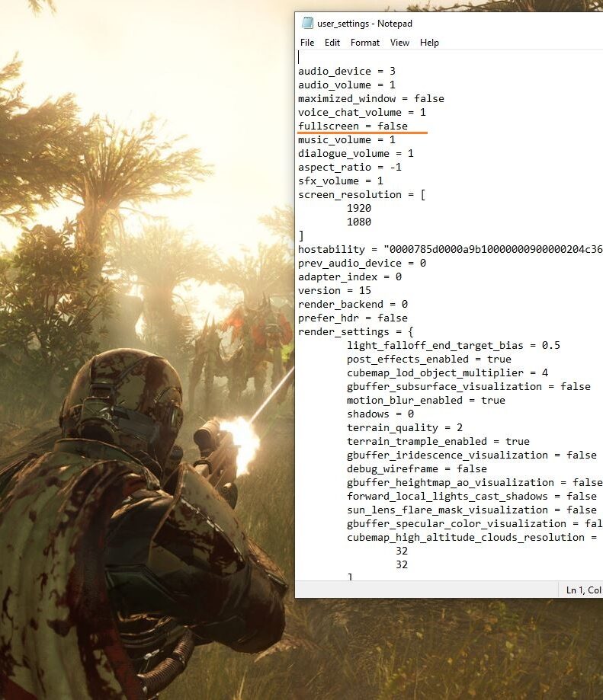Open the View menu

(x=399, y=43)
